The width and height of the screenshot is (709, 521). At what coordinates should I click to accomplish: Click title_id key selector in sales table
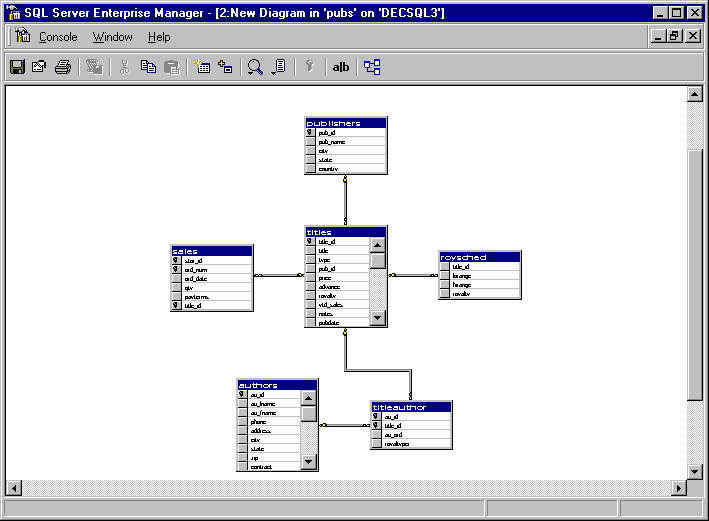[176, 306]
